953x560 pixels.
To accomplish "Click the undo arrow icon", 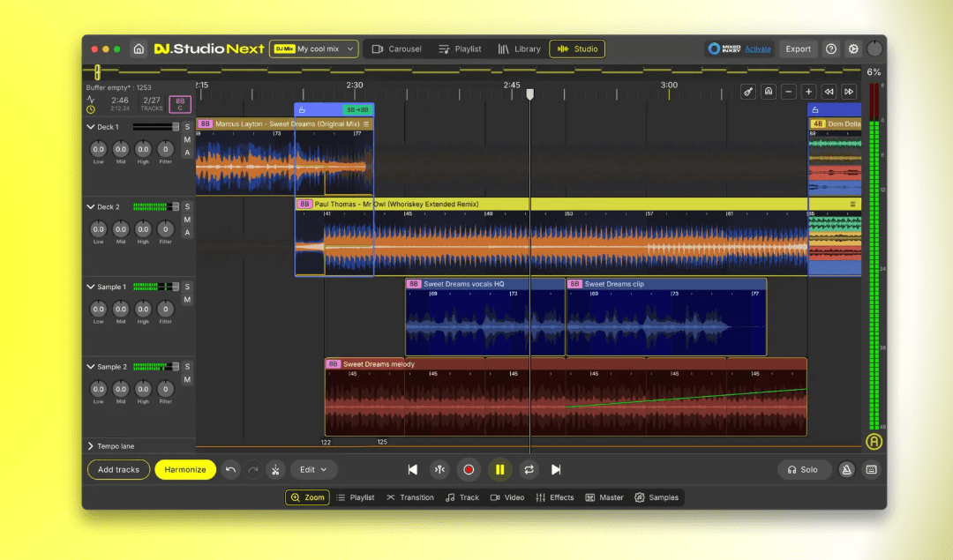I will coord(231,470).
